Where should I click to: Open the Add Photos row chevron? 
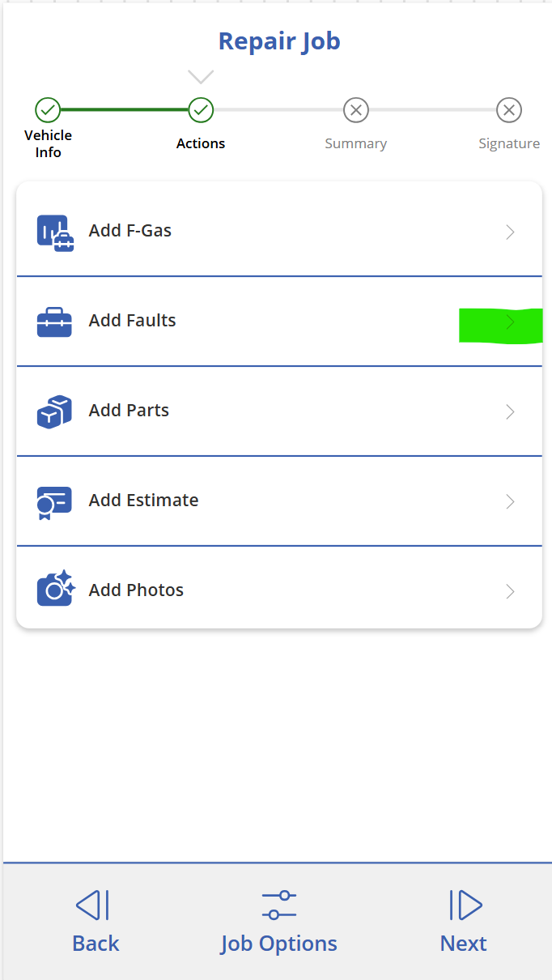(510, 592)
